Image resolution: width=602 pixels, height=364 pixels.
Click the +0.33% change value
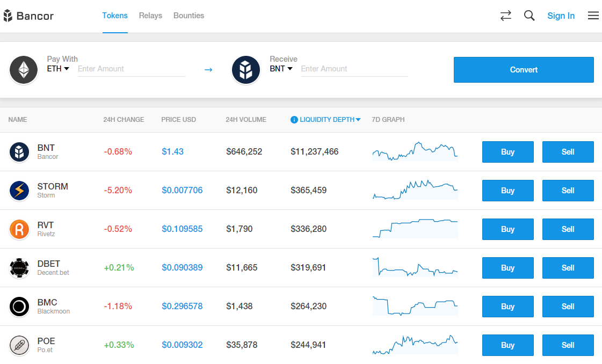pyautogui.click(x=119, y=345)
